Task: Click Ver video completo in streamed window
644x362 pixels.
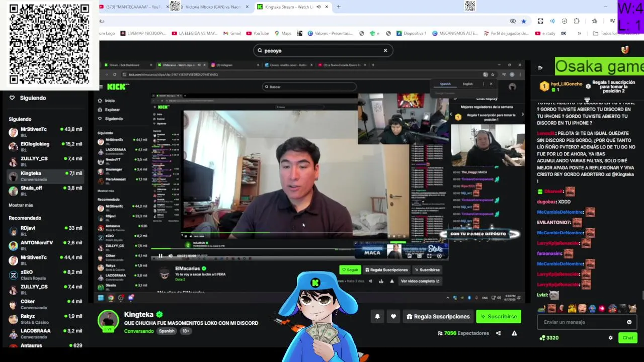Action: (x=420, y=281)
